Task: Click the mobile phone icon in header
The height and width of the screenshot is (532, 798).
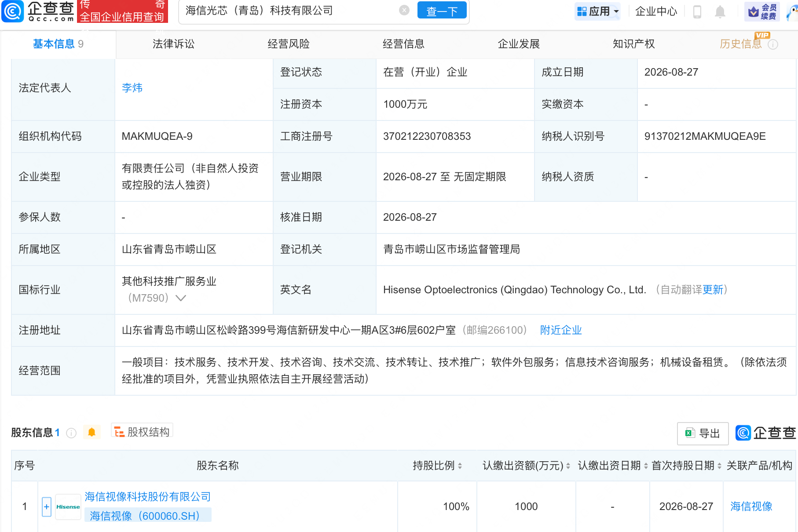Action: click(x=697, y=11)
